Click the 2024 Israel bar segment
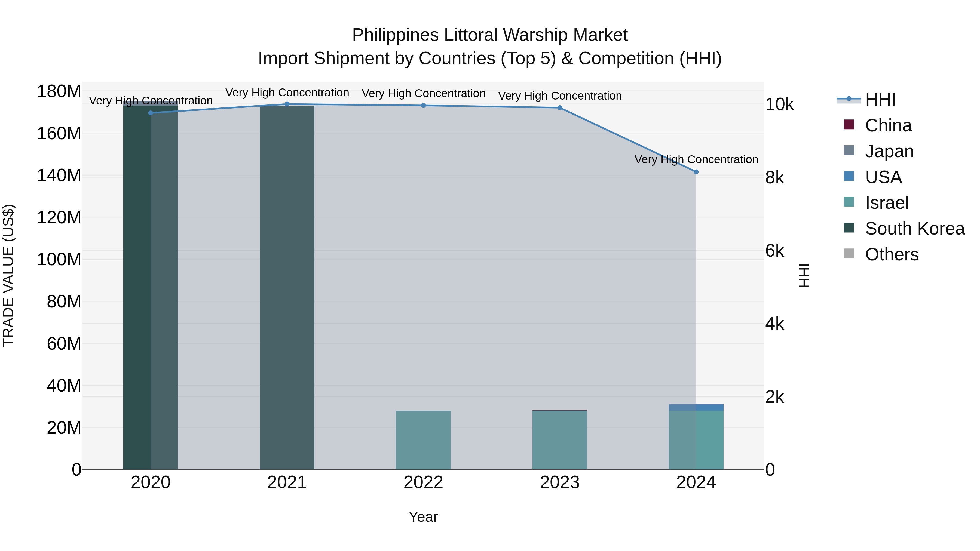 click(x=696, y=440)
